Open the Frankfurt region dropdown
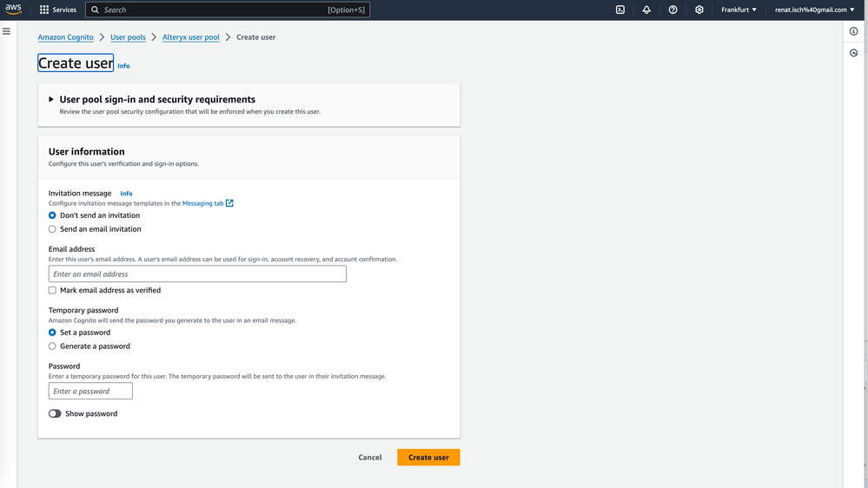 739,10
